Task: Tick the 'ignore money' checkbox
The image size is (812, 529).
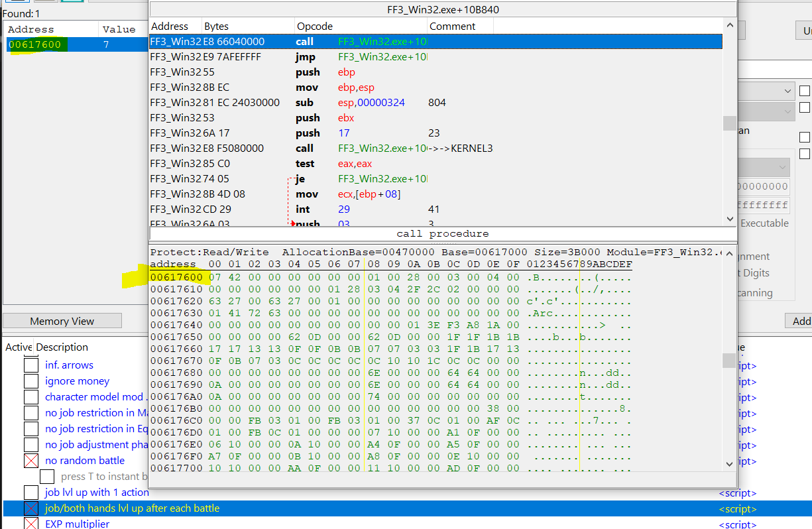Action: pos(31,381)
